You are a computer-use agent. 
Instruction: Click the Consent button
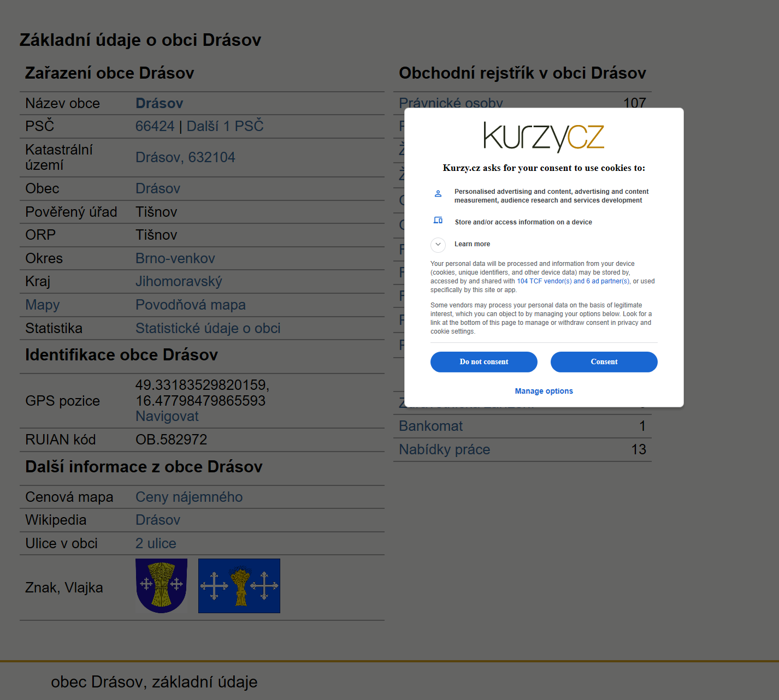[604, 362]
